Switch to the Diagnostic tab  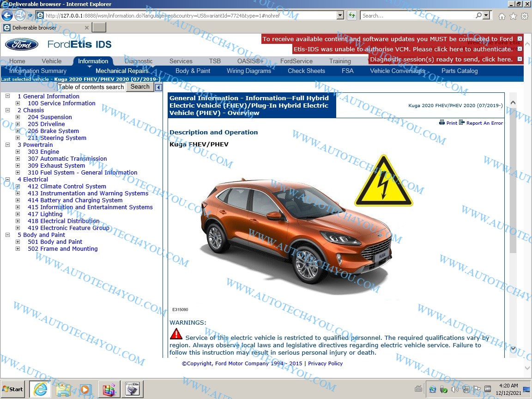click(x=139, y=61)
